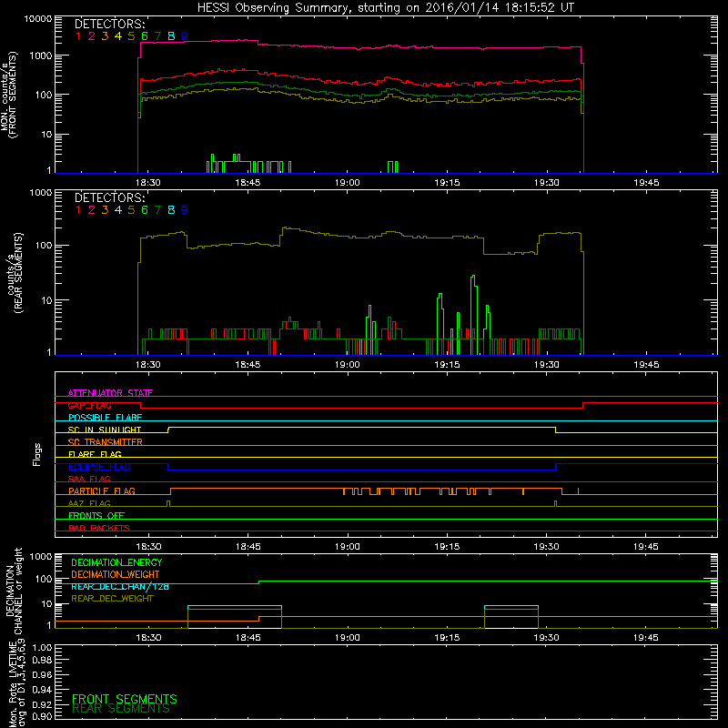The image size is (728, 728).
Task: Click 19:00 tick below the Flags panel
Action: pos(348,547)
